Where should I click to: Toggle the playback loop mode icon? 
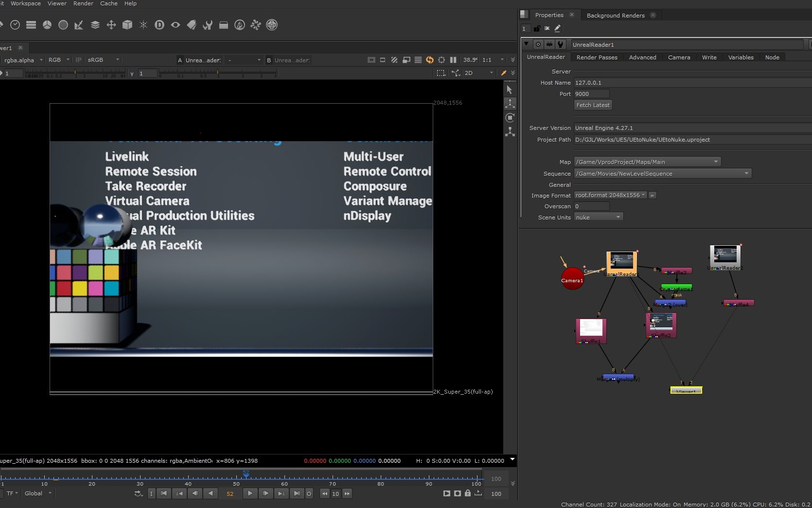[x=139, y=493]
